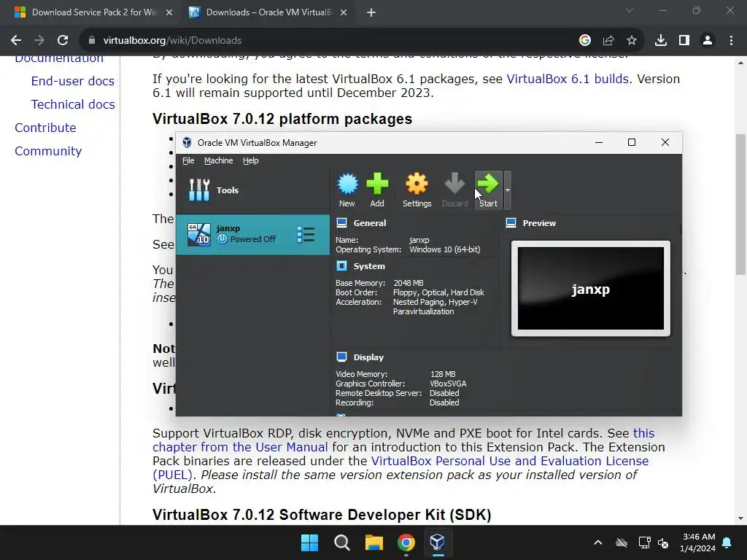Image resolution: width=747 pixels, height=560 pixels.
Task: Open the Start button dropdown arrow
Action: (508, 190)
